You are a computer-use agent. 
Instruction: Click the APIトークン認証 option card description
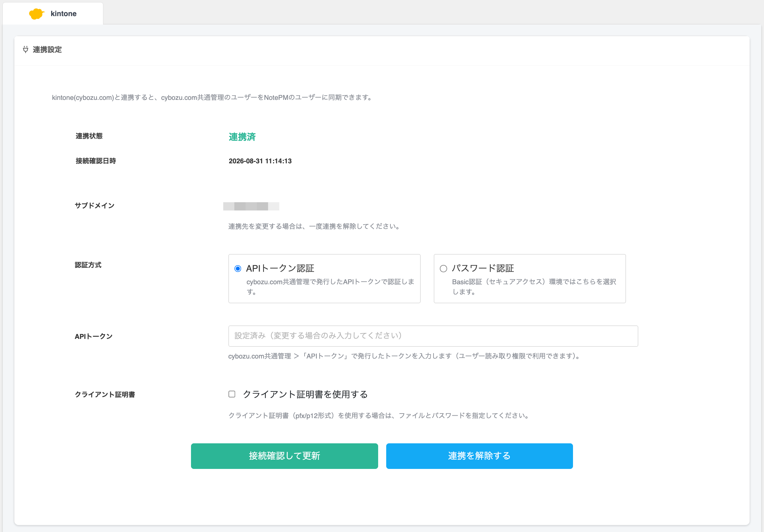point(330,287)
